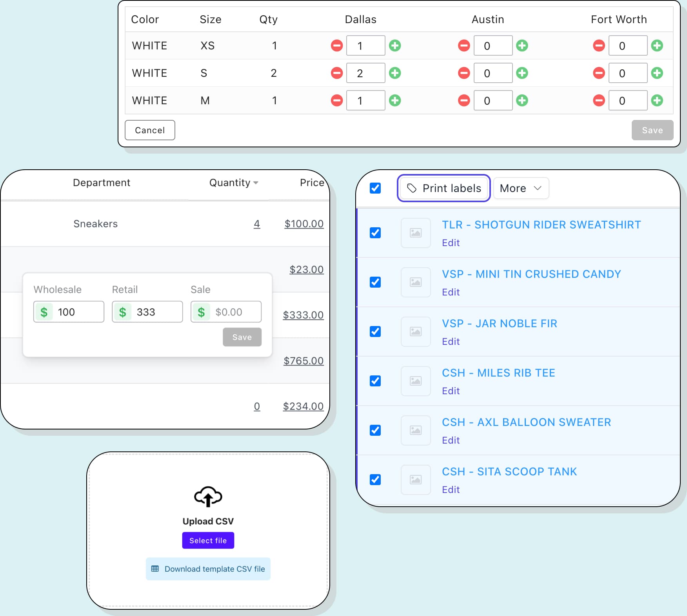The image size is (687, 616).
Task: Uncheck the TLR - SHOTGUN RIDER SWEATSHIRT checkbox
Action: [x=375, y=233]
